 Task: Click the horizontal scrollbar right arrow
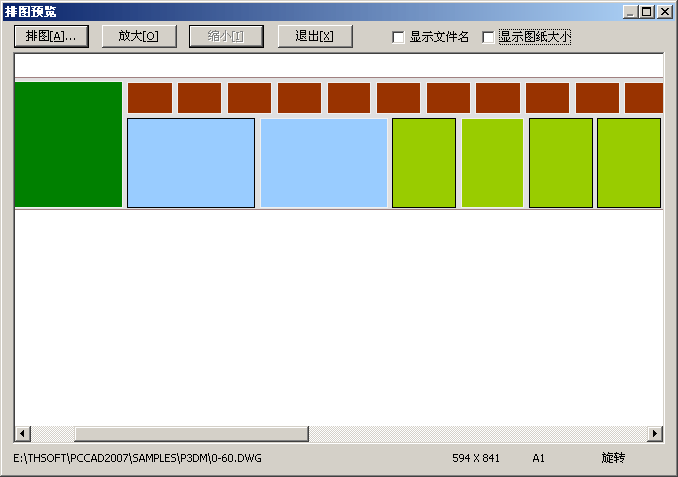[x=655, y=434]
